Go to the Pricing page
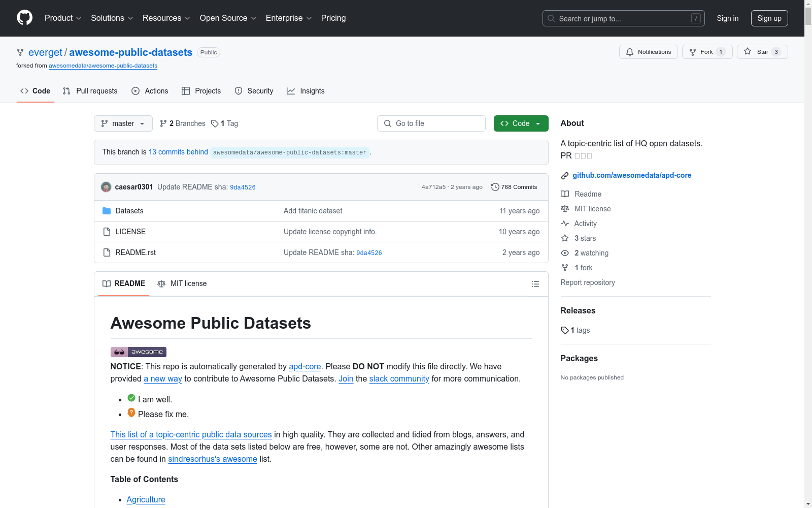The height and width of the screenshot is (508, 812). point(333,18)
